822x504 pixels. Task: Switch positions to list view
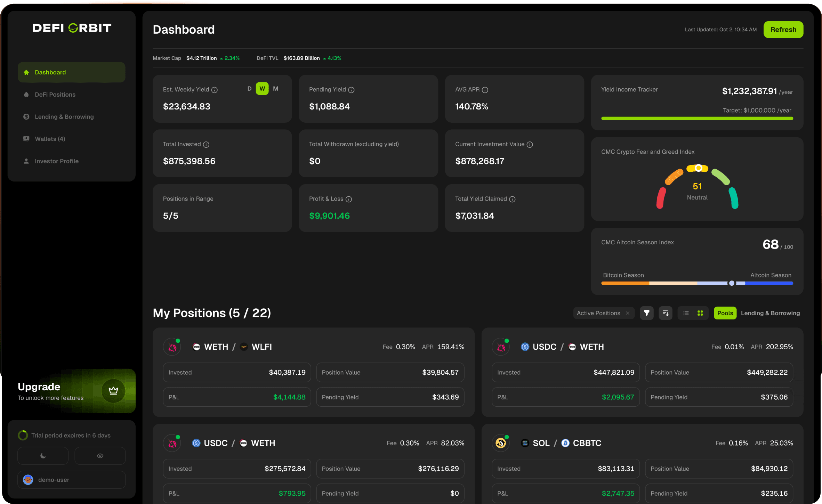tap(686, 313)
